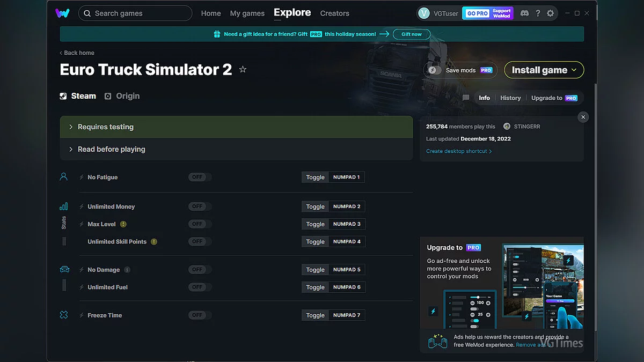This screenshot has height=362, width=644.
Task: Open the chat icon beside the Info tab
Action: point(466,98)
